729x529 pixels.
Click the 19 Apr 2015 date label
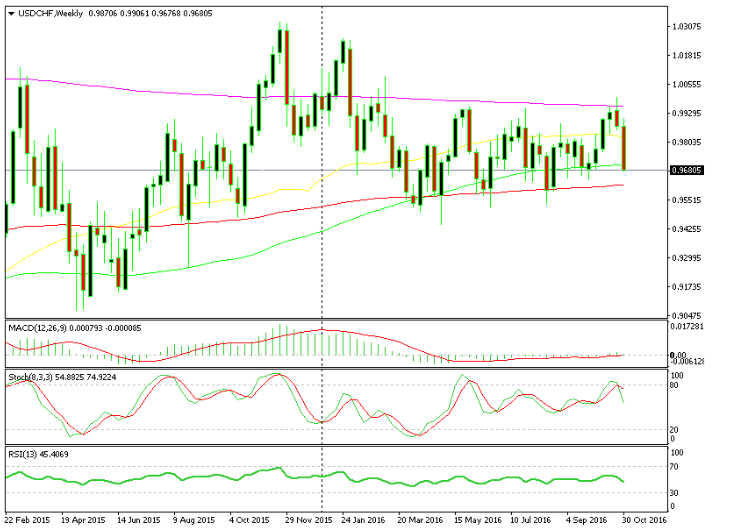pos(83,520)
